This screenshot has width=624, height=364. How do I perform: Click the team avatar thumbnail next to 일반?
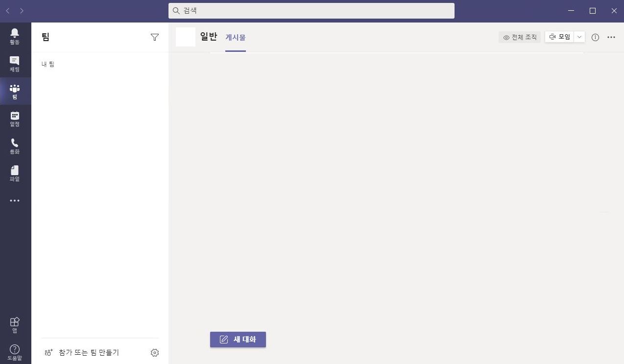pos(186,37)
